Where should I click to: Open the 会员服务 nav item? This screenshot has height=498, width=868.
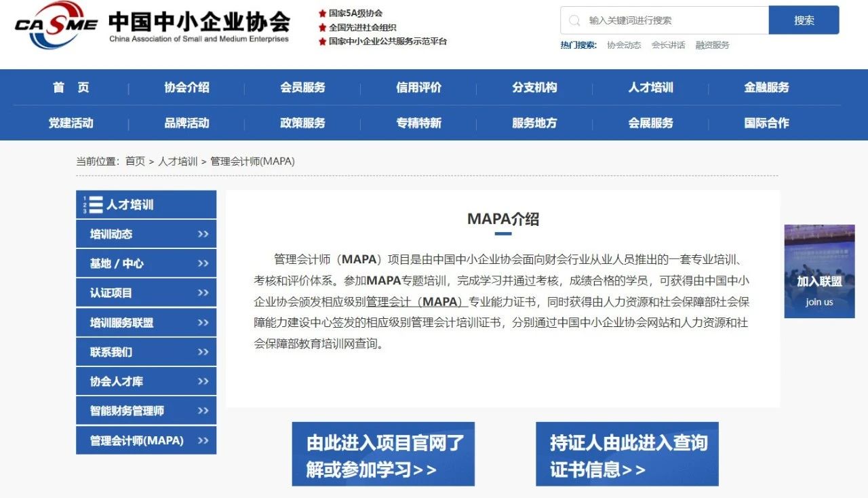pyautogui.click(x=302, y=88)
